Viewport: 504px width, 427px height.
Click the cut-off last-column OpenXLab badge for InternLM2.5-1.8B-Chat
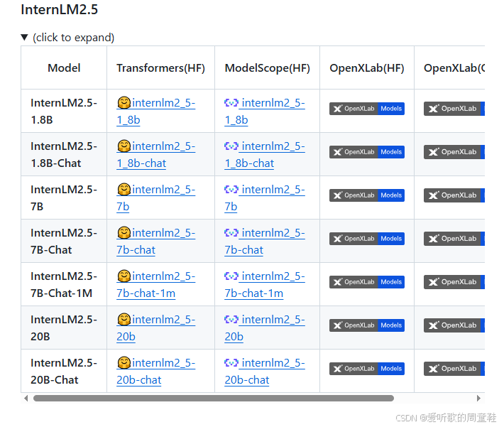tap(454, 152)
